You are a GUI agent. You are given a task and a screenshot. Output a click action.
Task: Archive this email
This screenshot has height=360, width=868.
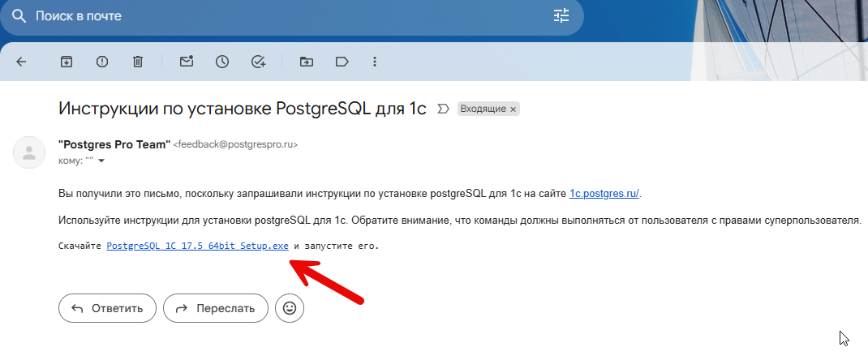click(x=67, y=62)
